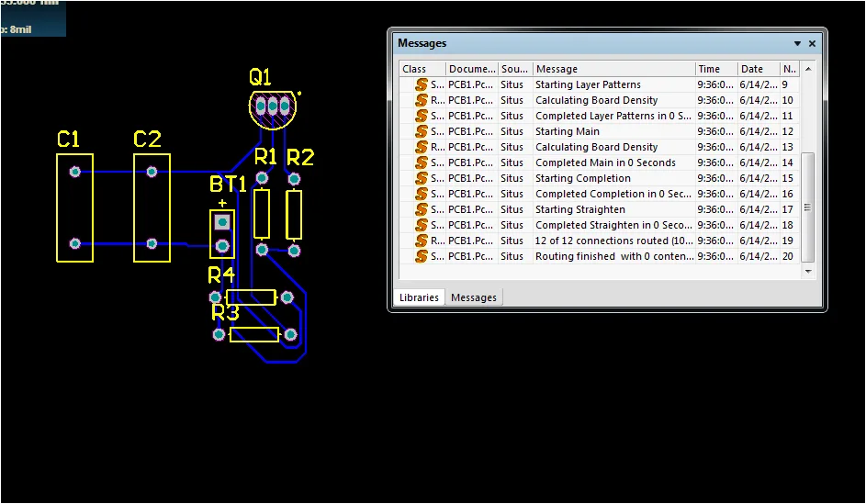Click the Messages list scroll down arrow
Viewport: 866px width, 504px height.
(808, 272)
